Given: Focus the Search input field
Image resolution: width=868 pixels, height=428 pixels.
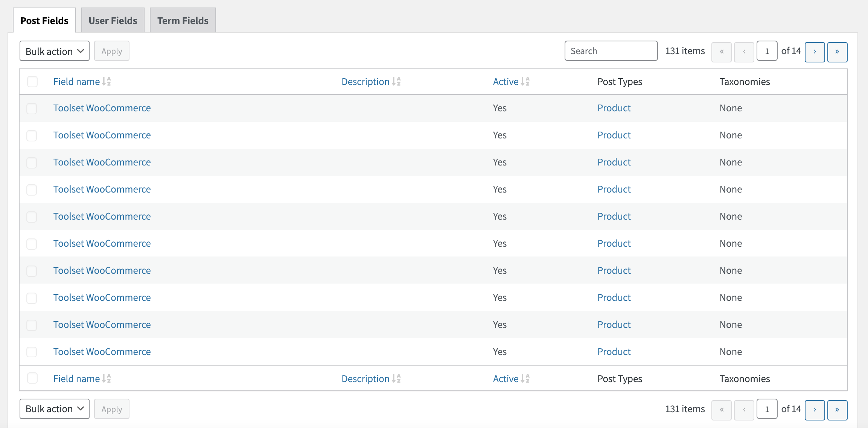Looking at the screenshot, I should [x=611, y=51].
